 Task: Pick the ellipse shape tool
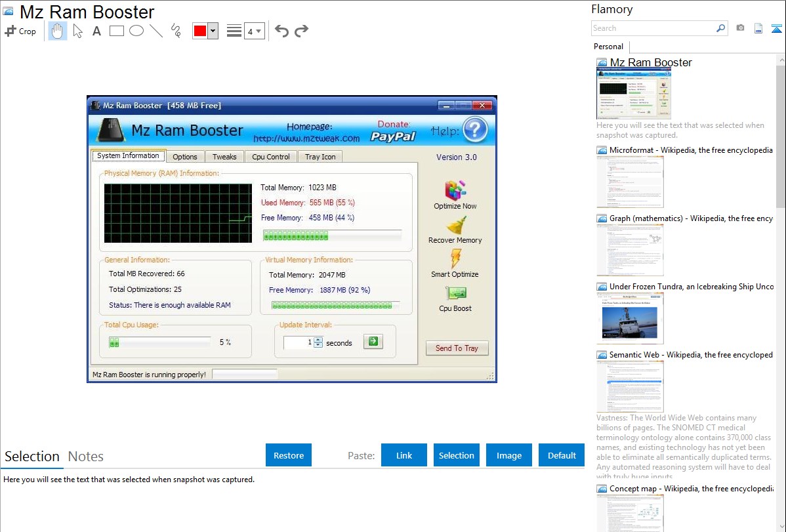coord(136,31)
